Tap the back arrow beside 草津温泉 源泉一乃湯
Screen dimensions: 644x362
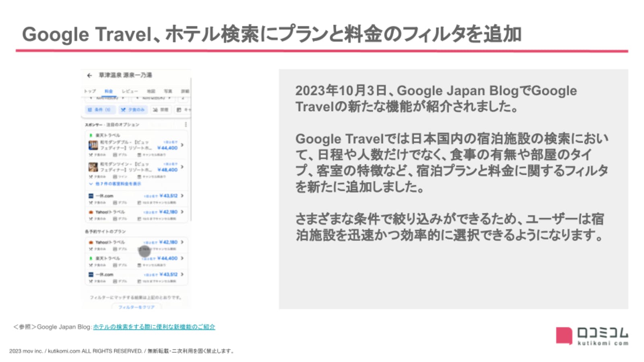pyautogui.click(x=89, y=75)
